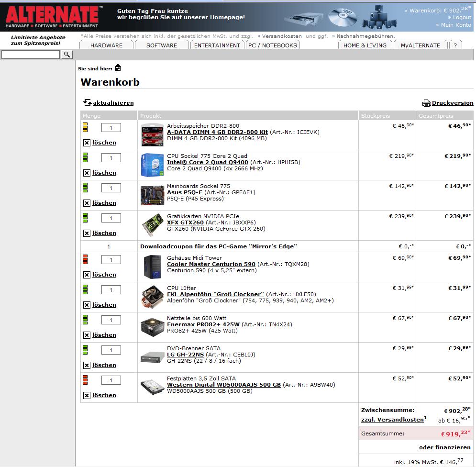476x467 pixels.
Task: Open the Cooler Master Centurion 590 link
Action: click(x=211, y=264)
